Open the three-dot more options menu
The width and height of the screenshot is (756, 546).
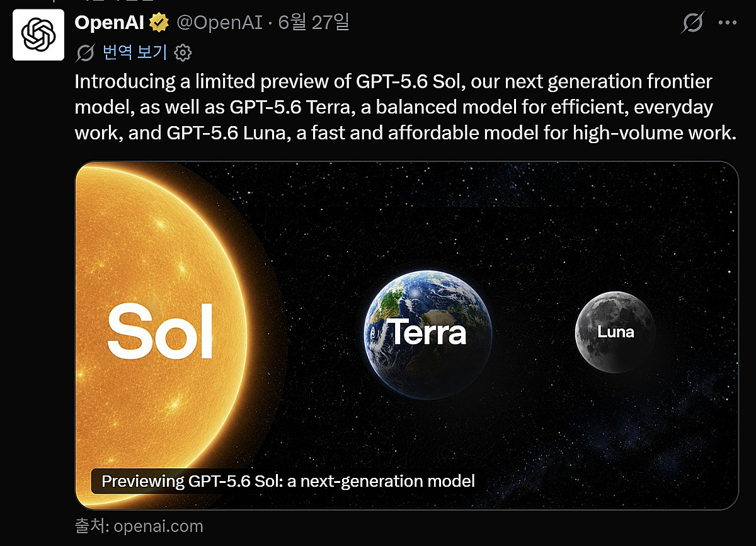pos(727,23)
